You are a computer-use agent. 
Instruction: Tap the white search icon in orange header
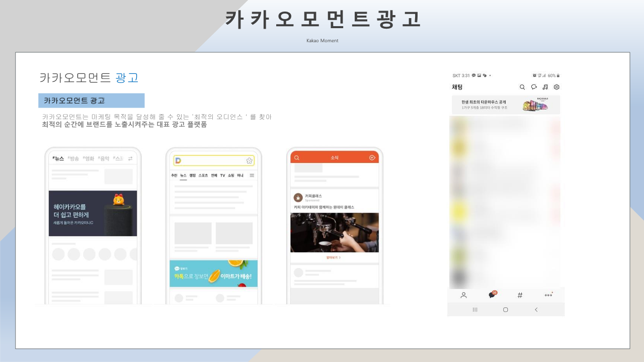click(x=297, y=158)
